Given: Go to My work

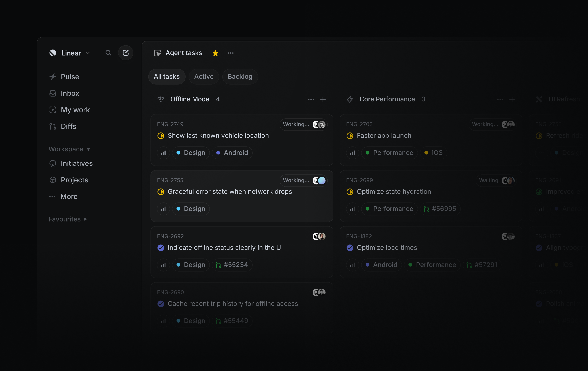Looking at the screenshot, I should coord(69,110).
